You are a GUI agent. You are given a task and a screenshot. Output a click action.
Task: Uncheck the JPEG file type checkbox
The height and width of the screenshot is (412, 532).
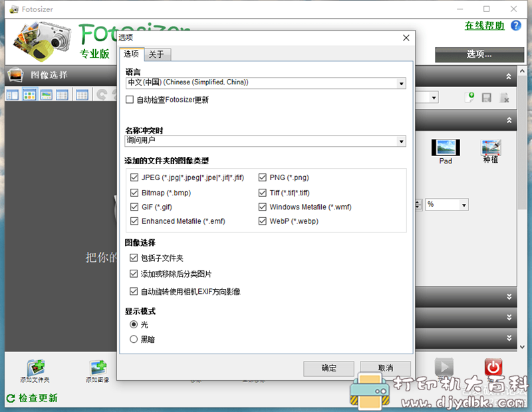coord(134,177)
